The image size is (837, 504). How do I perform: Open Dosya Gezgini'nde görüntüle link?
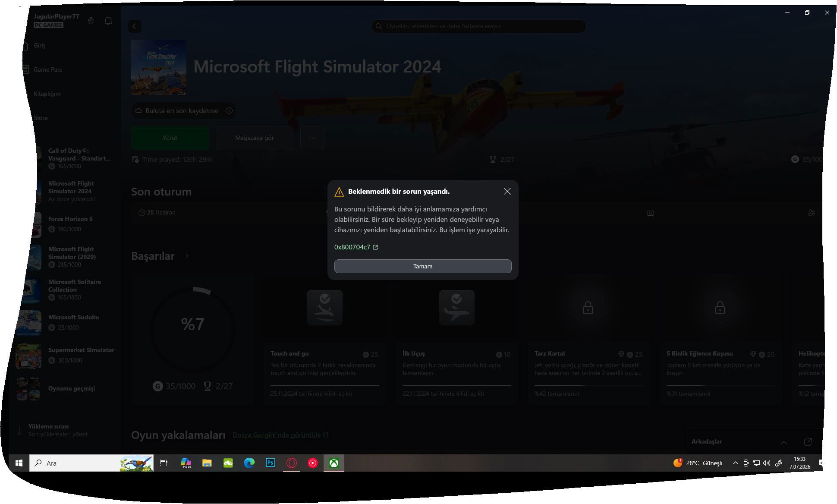(280, 435)
